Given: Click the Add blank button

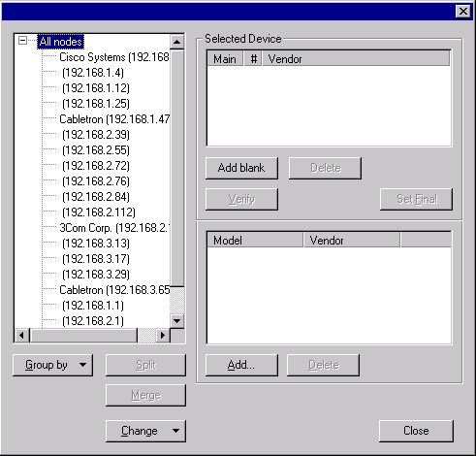Looking at the screenshot, I should click(241, 168).
